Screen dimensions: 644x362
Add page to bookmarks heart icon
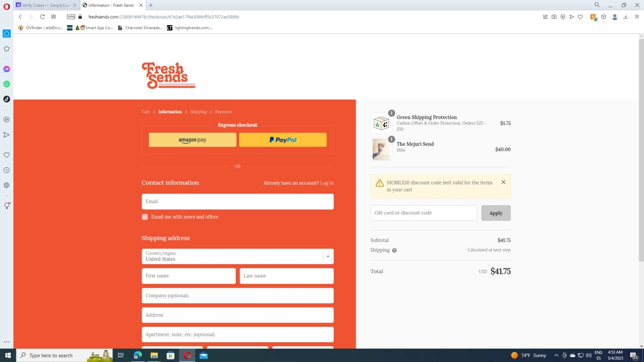click(x=580, y=17)
